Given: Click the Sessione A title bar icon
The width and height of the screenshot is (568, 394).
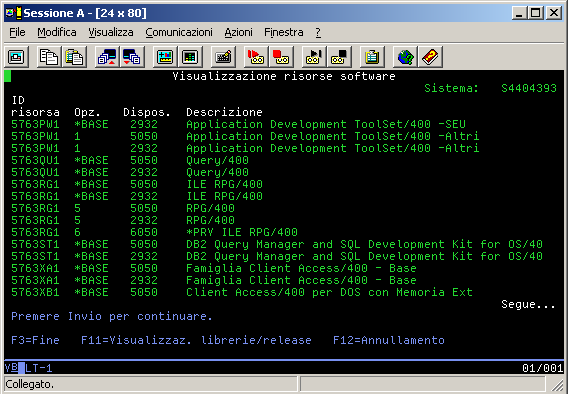Looking at the screenshot, I should coord(14,13).
